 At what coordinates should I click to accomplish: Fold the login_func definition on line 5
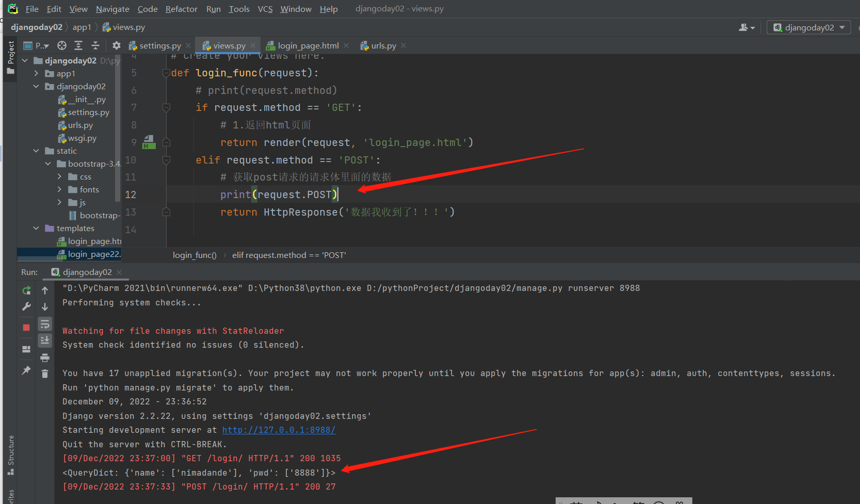[166, 73]
